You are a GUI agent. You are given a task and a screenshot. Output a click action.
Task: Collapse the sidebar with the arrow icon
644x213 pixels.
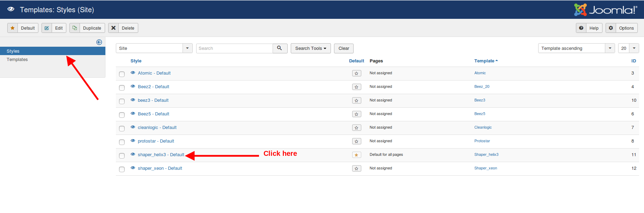coord(99,42)
